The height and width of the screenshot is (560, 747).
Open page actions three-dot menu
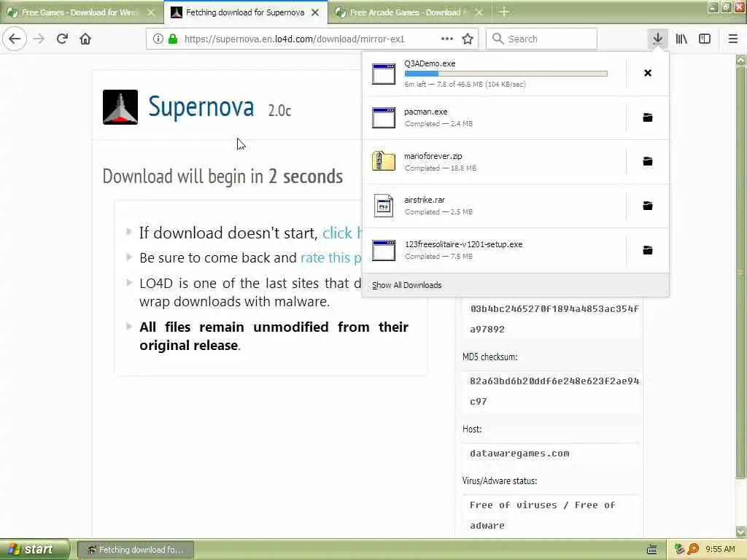coord(447,39)
